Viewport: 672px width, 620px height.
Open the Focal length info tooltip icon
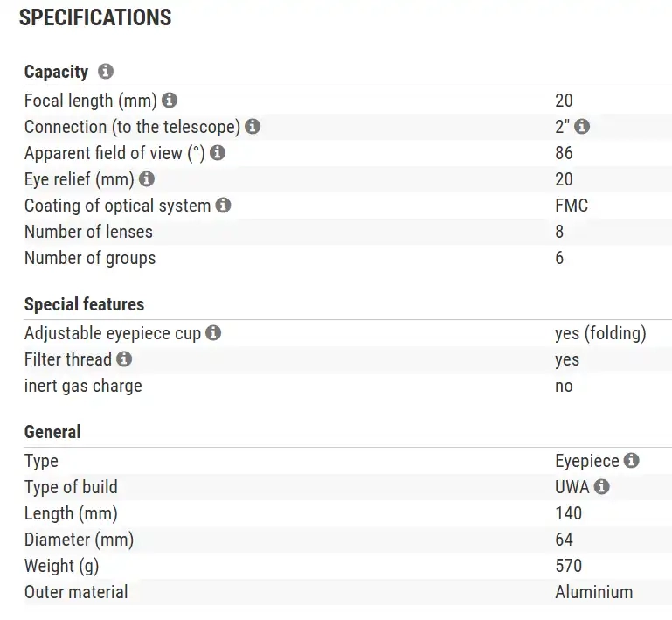[x=170, y=101]
